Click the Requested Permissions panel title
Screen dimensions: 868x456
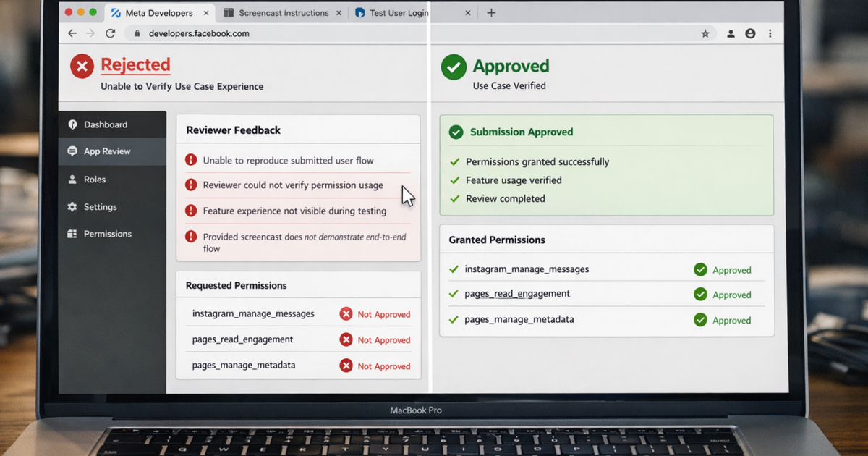point(236,286)
